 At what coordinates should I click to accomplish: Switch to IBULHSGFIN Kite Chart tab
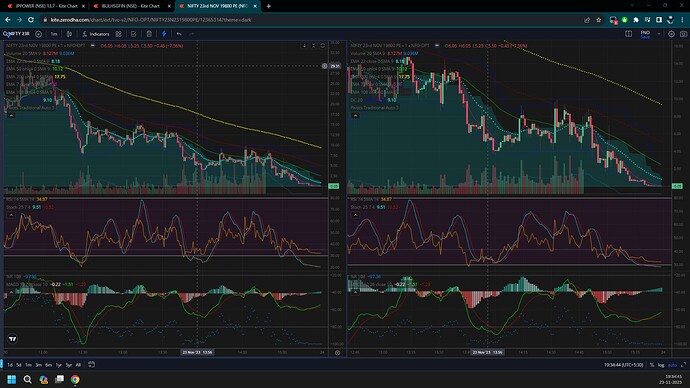tap(131, 6)
